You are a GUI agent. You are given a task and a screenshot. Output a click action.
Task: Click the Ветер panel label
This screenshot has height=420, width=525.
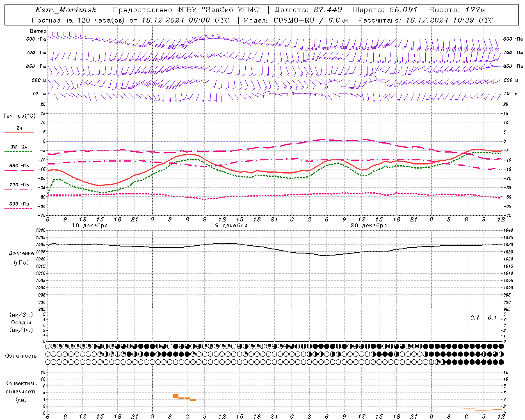tap(38, 31)
